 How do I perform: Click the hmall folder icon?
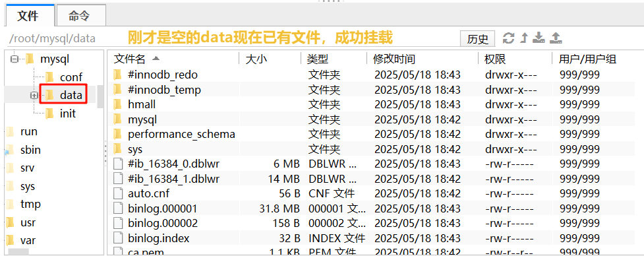[x=118, y=104]
